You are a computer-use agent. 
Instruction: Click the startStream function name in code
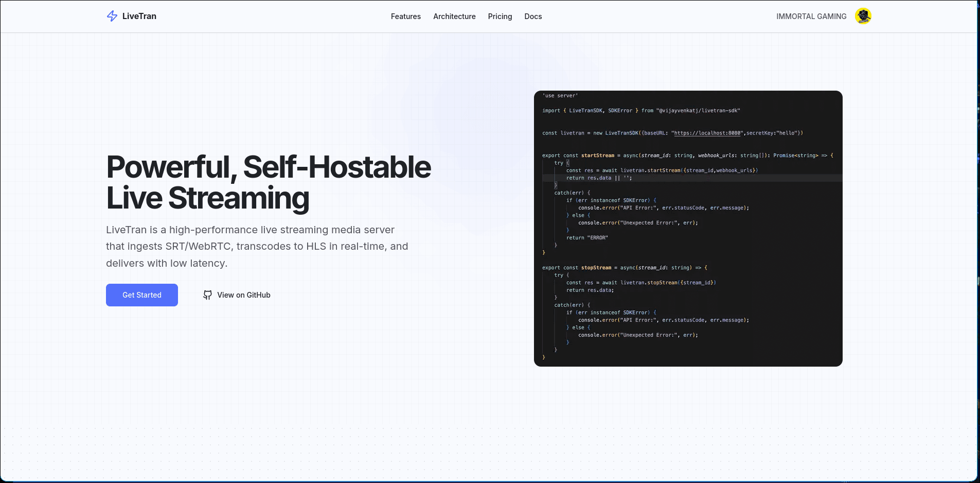[x=597, y=156]
